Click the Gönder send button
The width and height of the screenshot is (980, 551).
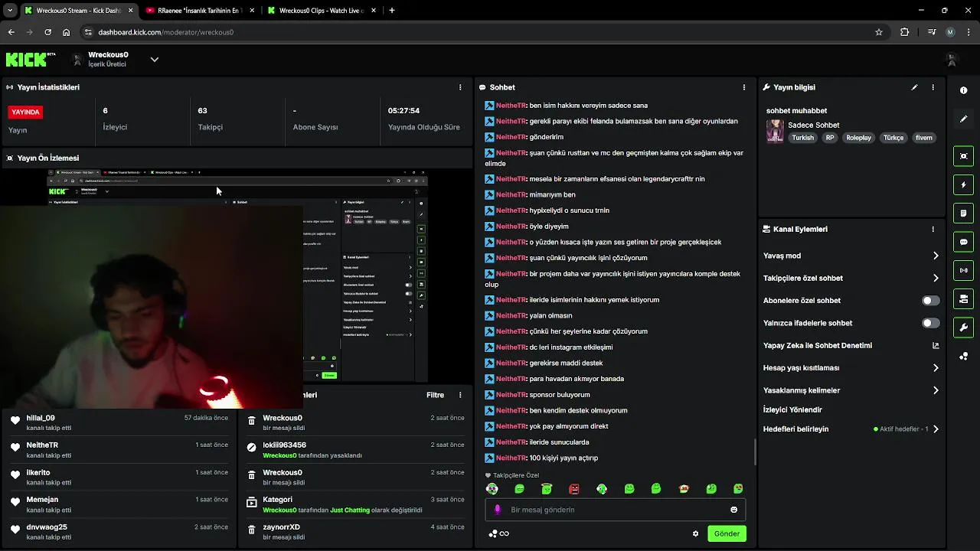pyautogui.click(x=727, y=533)
